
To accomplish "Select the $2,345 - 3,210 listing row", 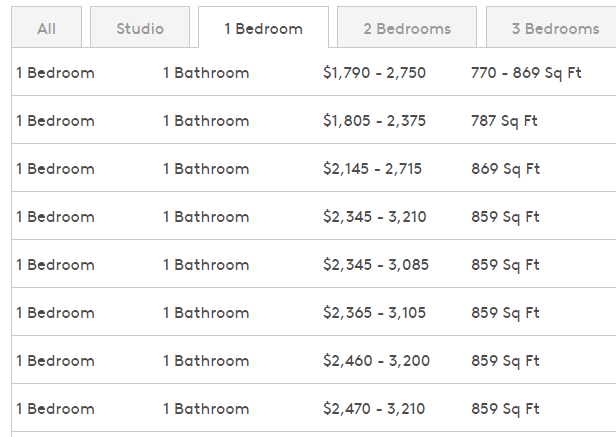I will 314,216.
